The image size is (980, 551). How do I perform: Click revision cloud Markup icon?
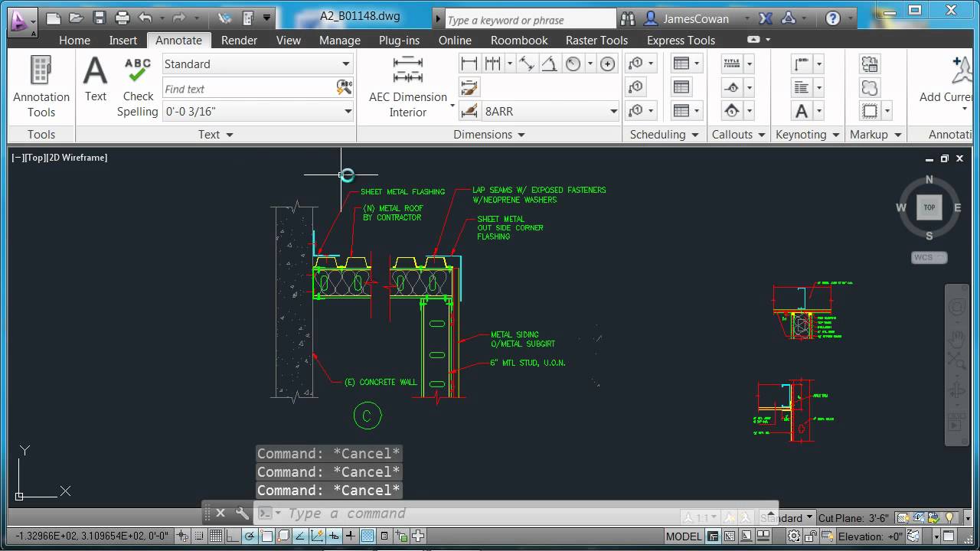870,87
